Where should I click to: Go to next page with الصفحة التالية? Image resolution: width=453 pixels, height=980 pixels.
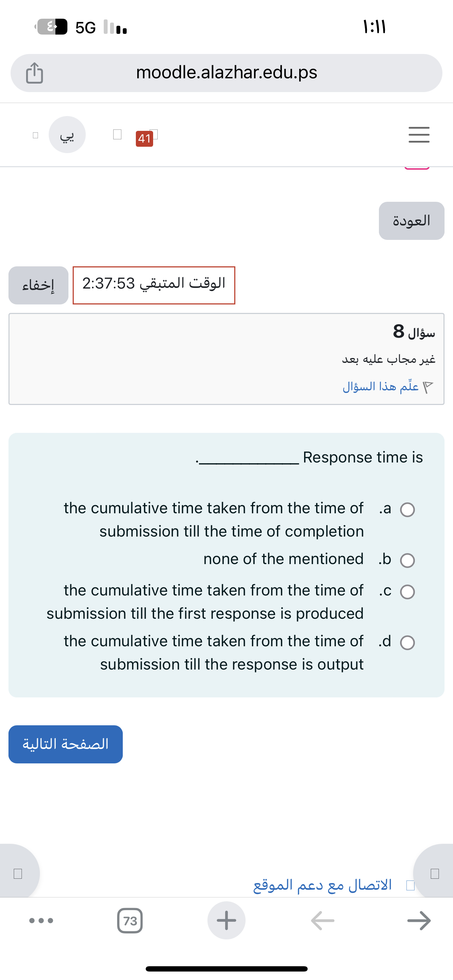click(65, 744)
